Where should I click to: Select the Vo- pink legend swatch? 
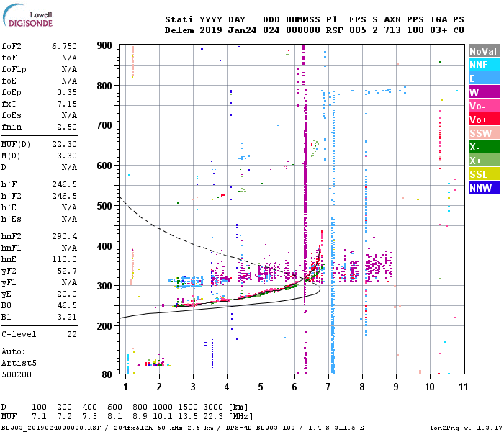tap(484, 106)
